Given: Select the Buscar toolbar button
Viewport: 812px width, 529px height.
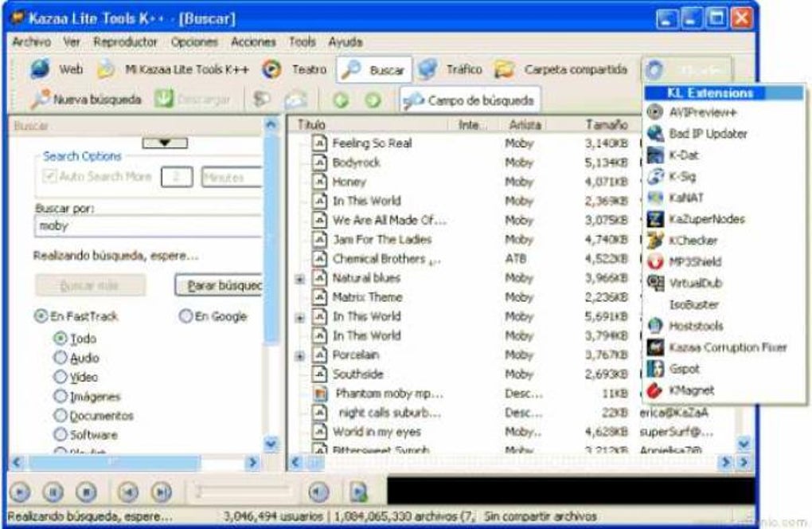Looking at the screenshot, I should (374, 69).
